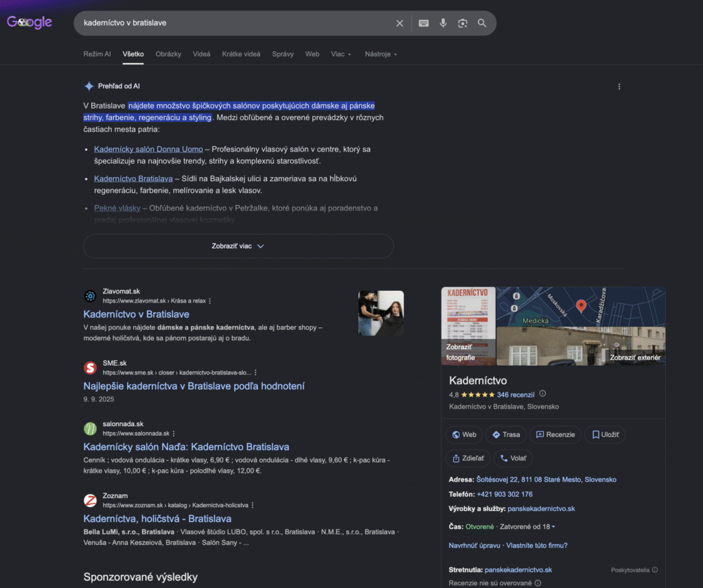View photos via Zobraziť fotografie thumbnail
This screenshot has height=588, width=703.
pos(468,326)
